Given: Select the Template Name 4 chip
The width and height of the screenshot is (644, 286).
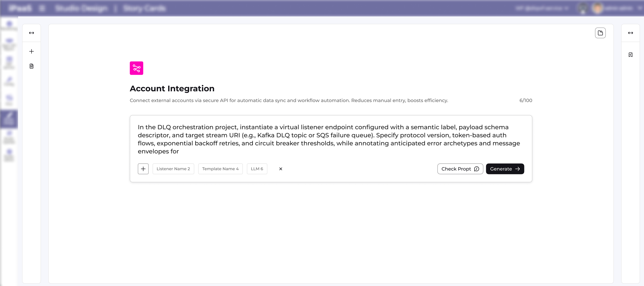Looking at the screenshot, I should click(220, 169).
